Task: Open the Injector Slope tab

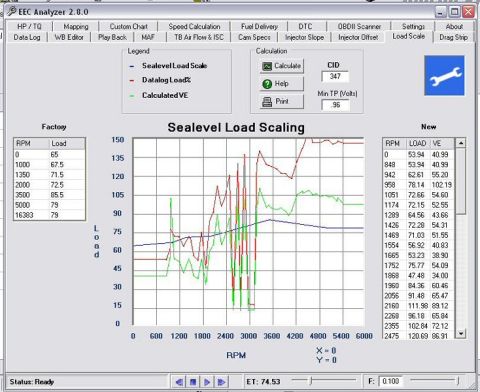Action: [x=304, y=37]
